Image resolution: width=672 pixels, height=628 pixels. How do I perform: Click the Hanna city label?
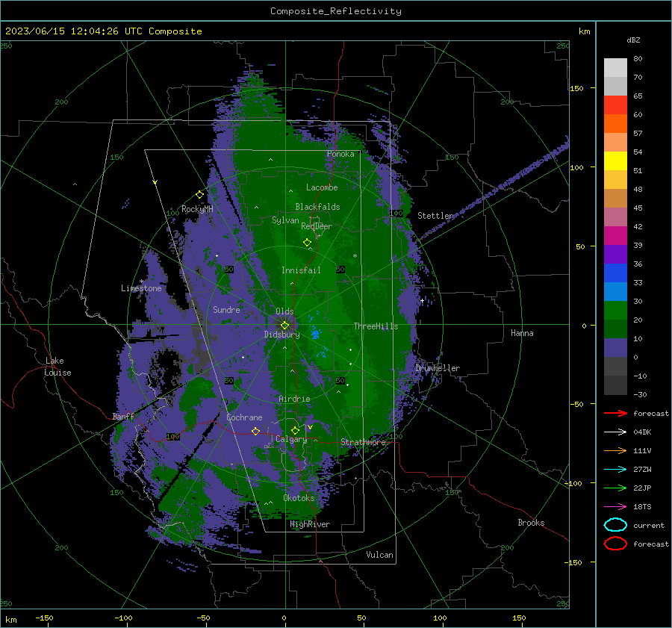click(522, 333)
